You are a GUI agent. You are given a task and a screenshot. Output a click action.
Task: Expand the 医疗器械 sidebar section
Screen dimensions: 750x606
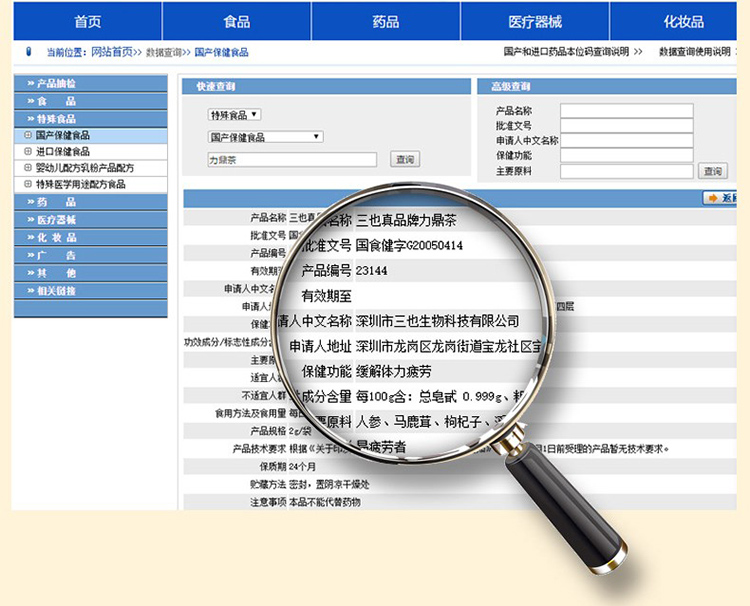pyautogui.click(x=91, y=220)
